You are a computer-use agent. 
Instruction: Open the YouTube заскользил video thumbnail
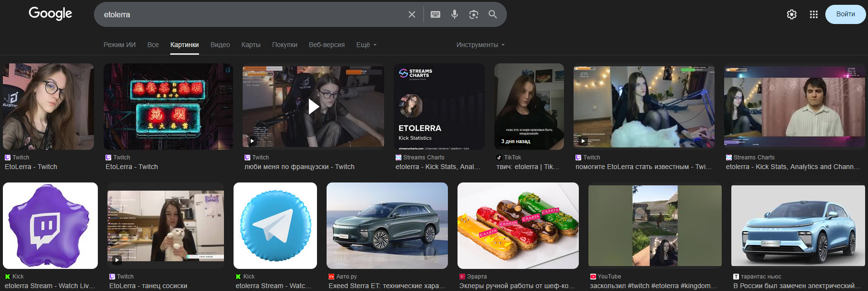click(x=655, y=226)
